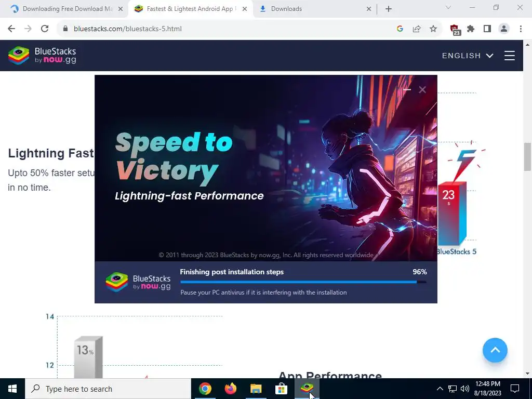Viewport: 532px width, 399px height.
Task: Click the installation progress bar
Action: click(x=303, y=282)
